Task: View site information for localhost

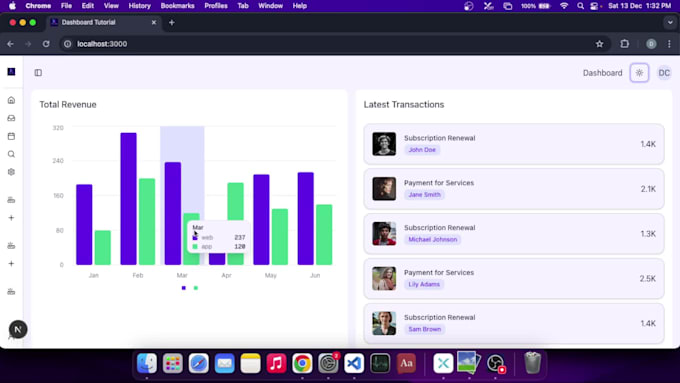Action: click(68, 44)
